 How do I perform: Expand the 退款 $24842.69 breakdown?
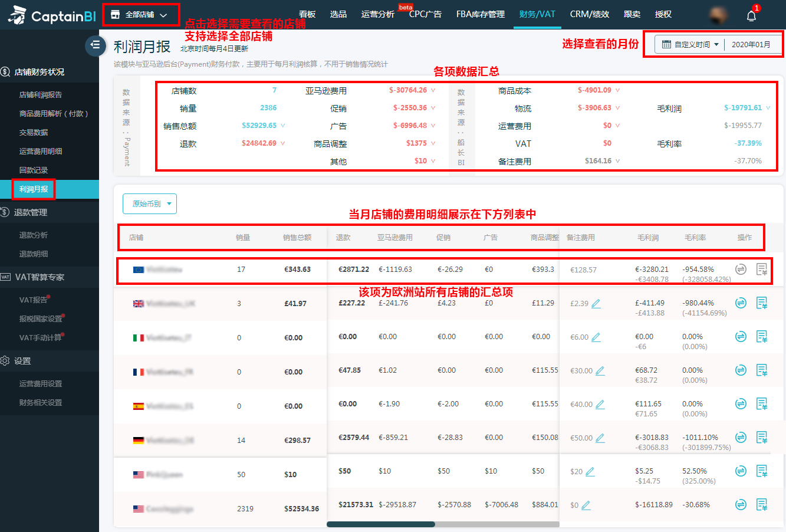[282, 143]
